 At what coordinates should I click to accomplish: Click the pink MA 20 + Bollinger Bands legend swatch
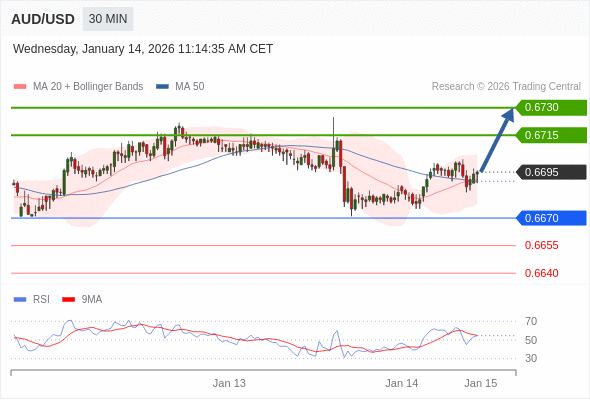(20, 87)
